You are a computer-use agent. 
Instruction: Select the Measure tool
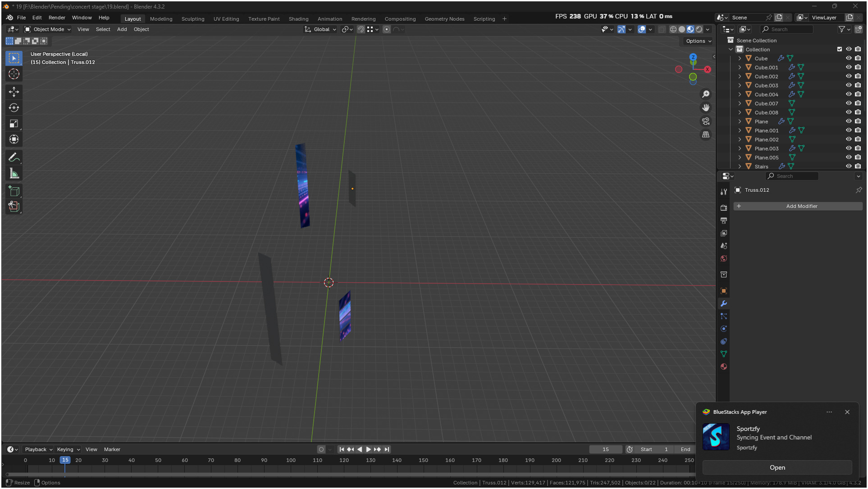point(14,174)
